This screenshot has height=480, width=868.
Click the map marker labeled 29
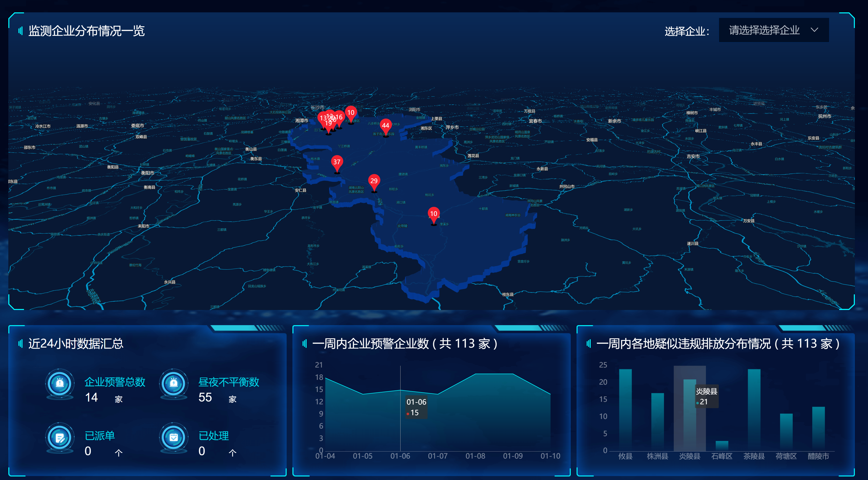(374, 181)
